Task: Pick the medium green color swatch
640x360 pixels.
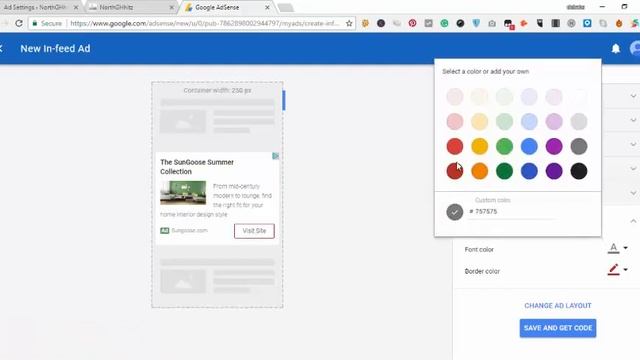Action: [x=504, y=147]
